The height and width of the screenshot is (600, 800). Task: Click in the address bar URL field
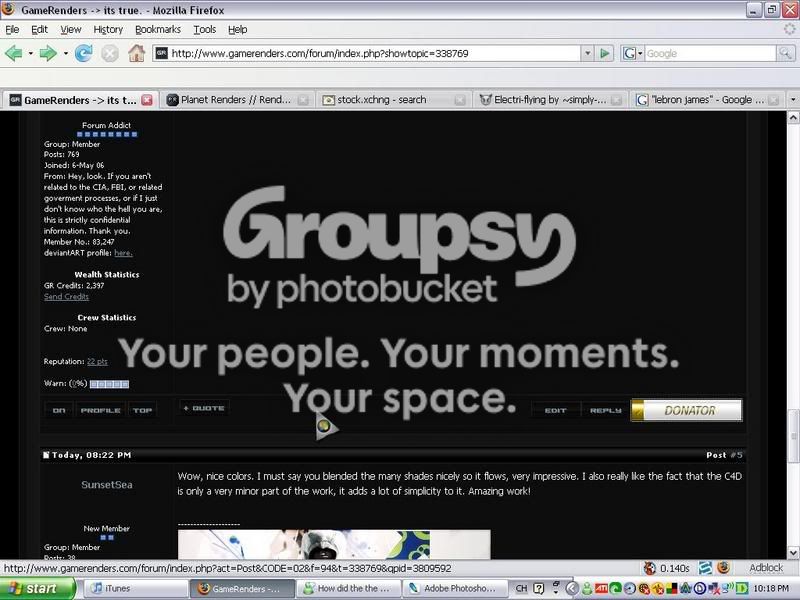click(x=366, y=53)
